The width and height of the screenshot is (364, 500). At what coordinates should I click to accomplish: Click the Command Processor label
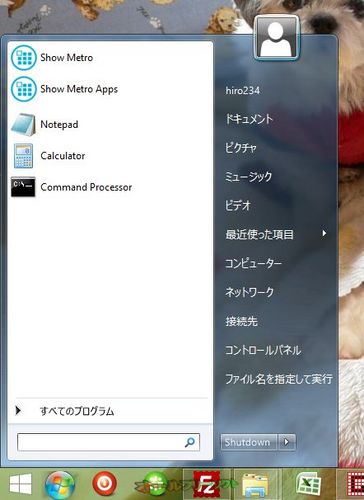(x=86, y=187)
